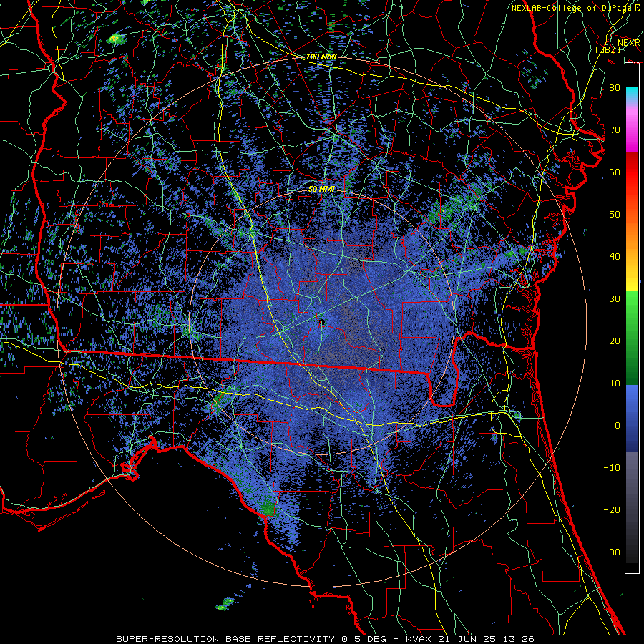Click the 40 value on the reflectivity scale

click(615, 257)
